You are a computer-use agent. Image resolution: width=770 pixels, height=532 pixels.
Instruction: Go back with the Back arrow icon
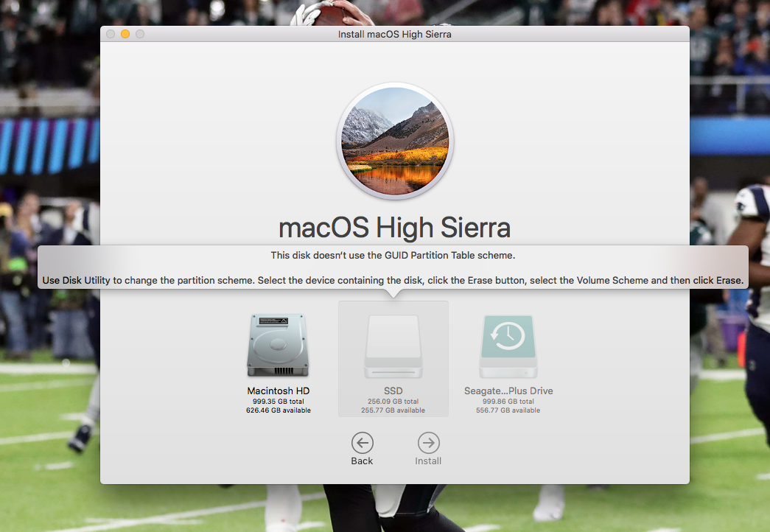pos(362,443)
